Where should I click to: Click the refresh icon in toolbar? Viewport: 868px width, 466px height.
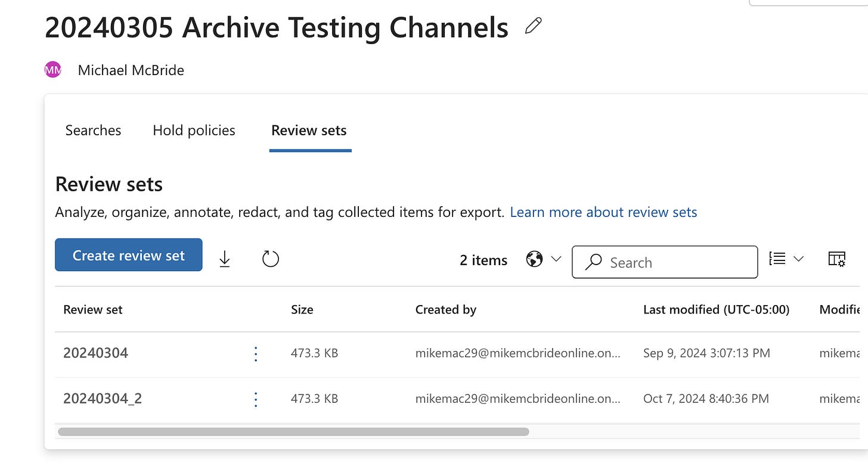(271, 259)
